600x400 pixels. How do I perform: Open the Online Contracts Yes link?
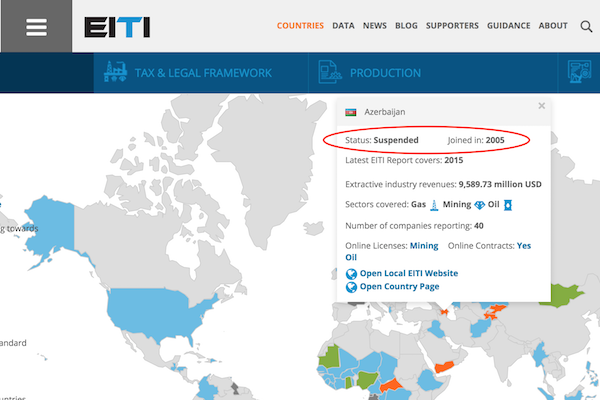click(x=524, y=246)
